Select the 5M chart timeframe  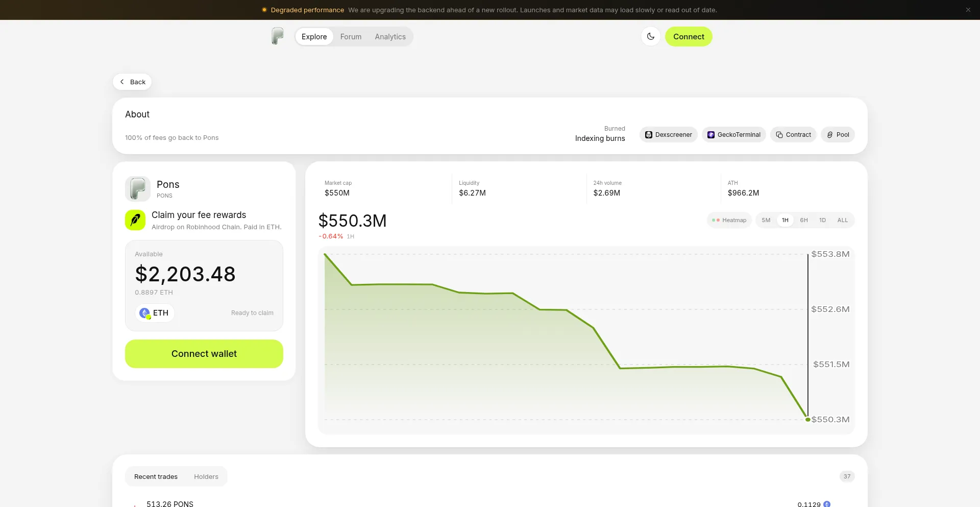point(766,220)
